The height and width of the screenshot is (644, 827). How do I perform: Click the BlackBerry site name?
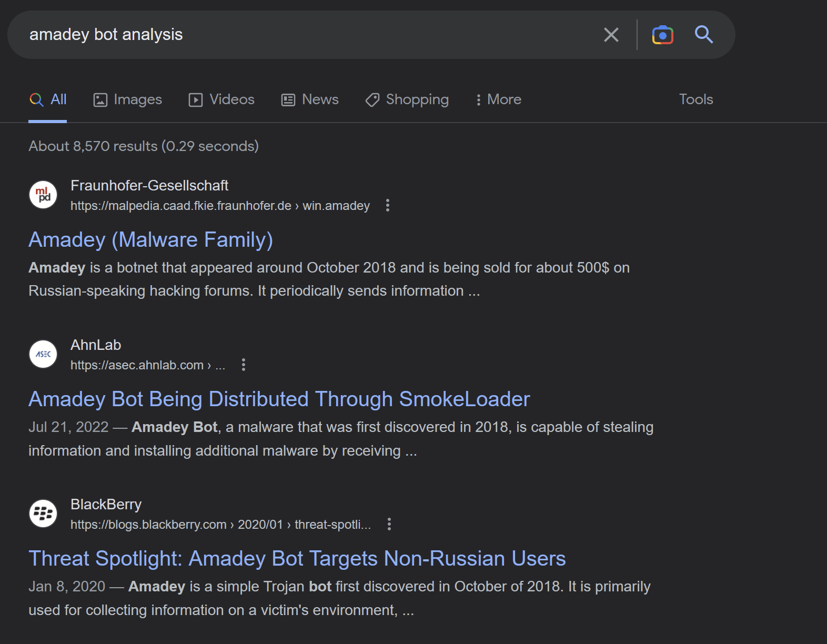click(x=106, y=505)
